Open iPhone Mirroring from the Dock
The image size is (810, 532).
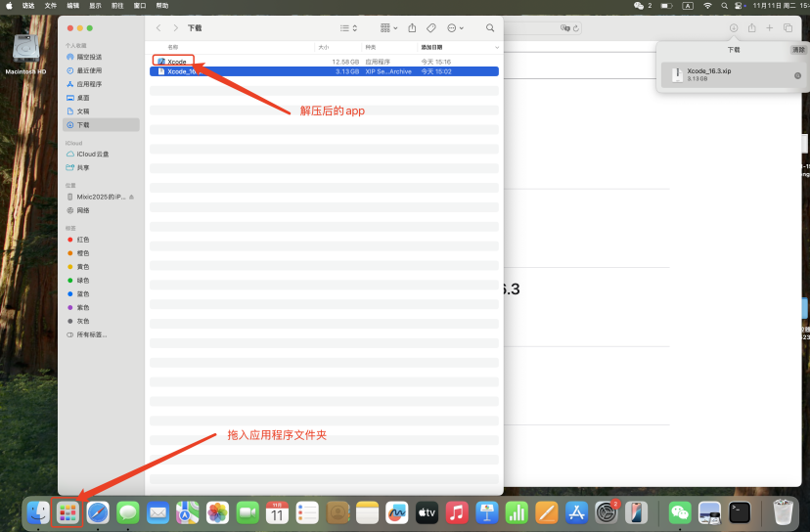(x=637, y=512)
